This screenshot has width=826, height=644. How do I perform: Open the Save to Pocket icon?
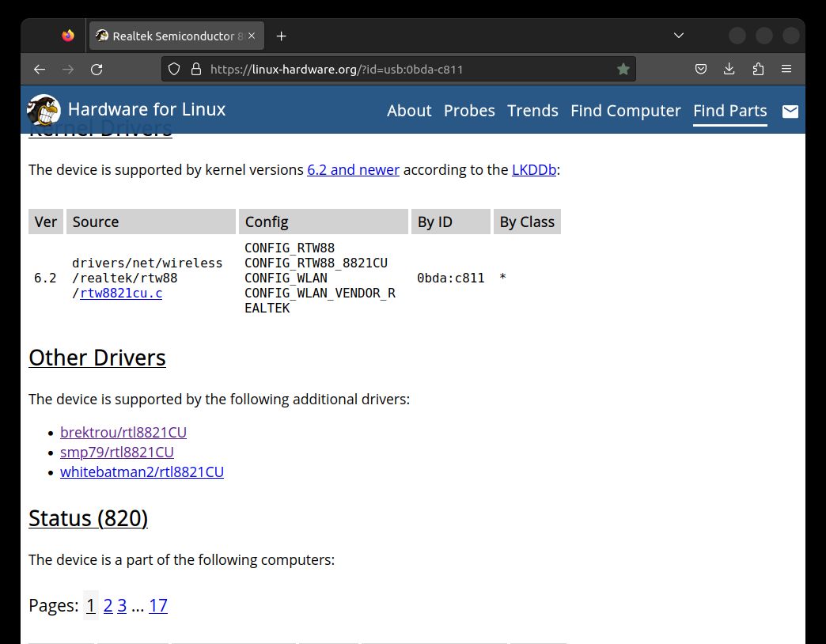[701, 70]
